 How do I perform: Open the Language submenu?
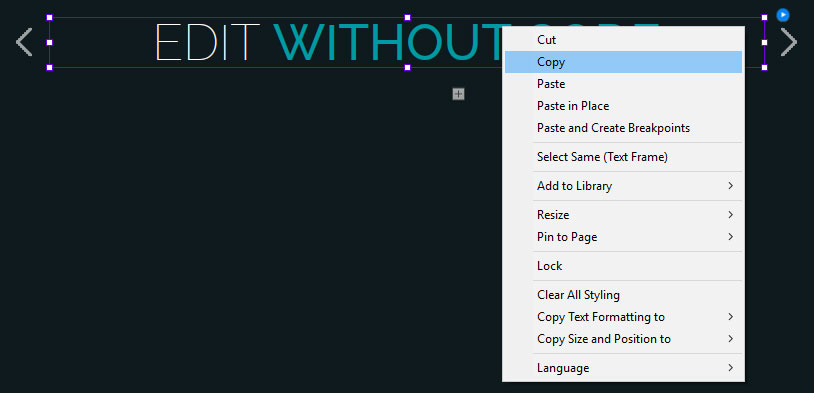click(x=623, y=368)
